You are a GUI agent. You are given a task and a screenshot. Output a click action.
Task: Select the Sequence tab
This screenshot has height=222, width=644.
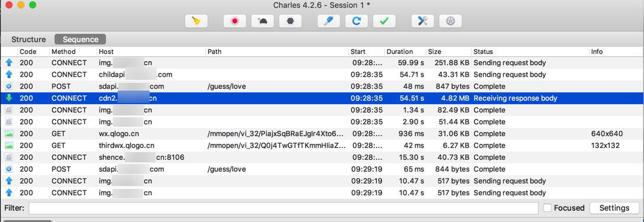point(80,40)
